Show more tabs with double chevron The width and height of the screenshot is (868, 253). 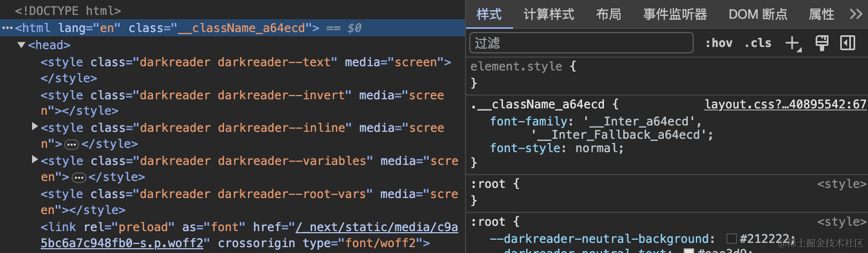(856, 14)
